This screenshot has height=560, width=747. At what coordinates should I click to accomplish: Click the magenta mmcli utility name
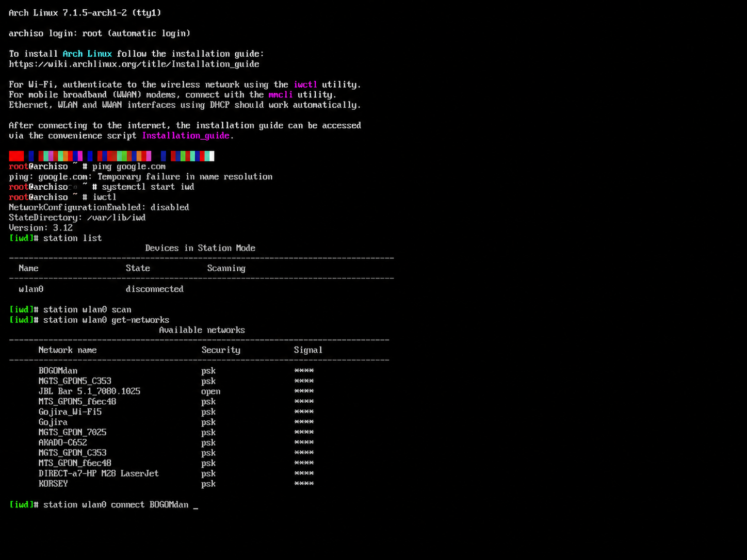pos(281,95)
